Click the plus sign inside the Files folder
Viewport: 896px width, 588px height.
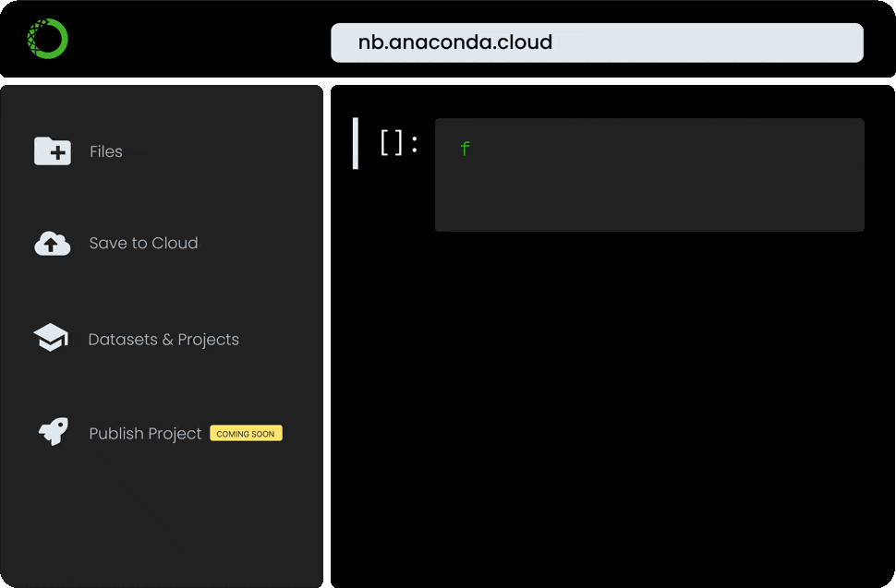[57, 153]
